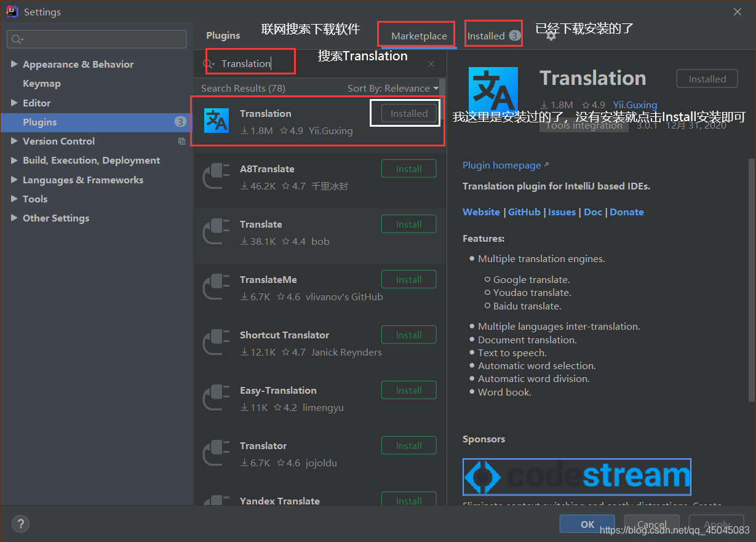
Task: Expand the Editor settings node
Action: 14,103
